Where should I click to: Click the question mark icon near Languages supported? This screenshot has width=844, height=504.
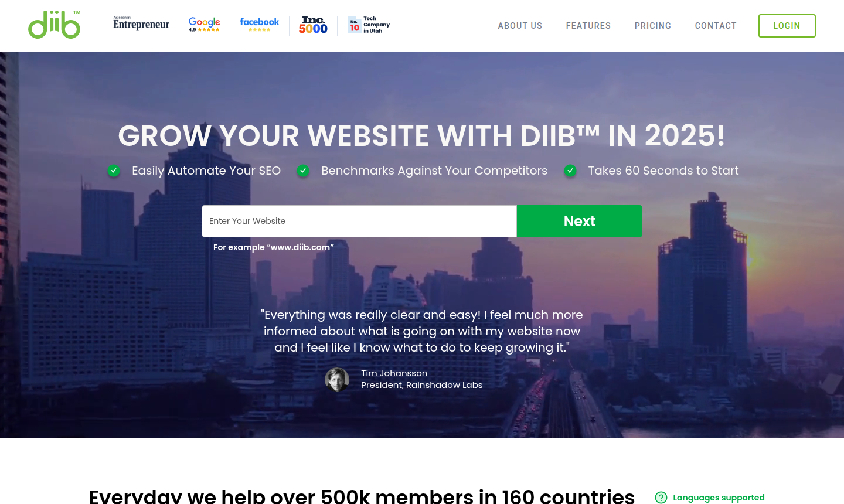click(661, 498)
